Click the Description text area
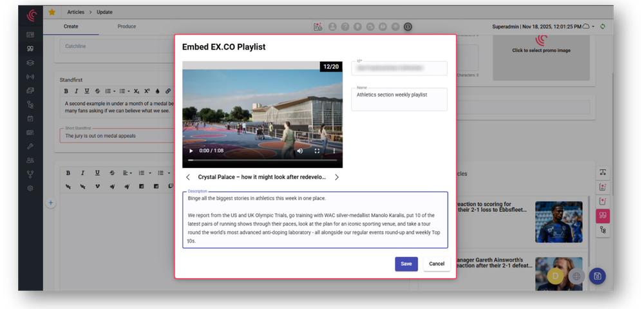Image resolution: width=644 pixels, height=309 pixels. [315, 220]
